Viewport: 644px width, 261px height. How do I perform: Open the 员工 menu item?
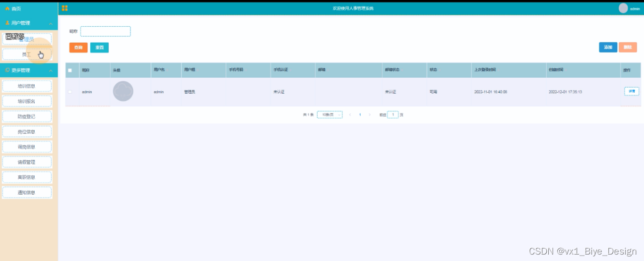(x=27, y=54)
